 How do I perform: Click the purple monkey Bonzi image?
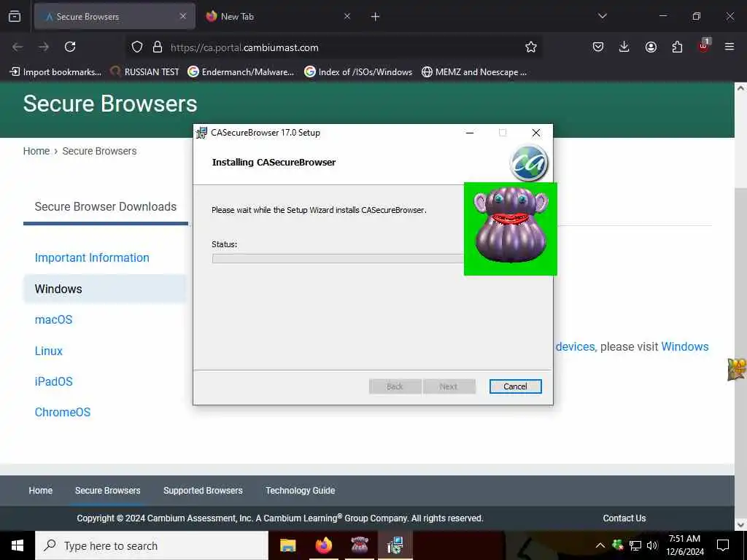click(x=510, y=228)
